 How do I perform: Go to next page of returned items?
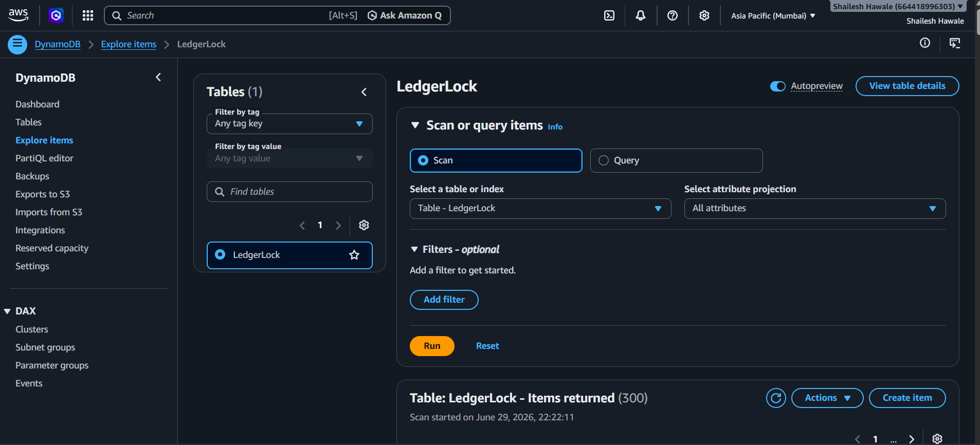[x=912, y=439]
